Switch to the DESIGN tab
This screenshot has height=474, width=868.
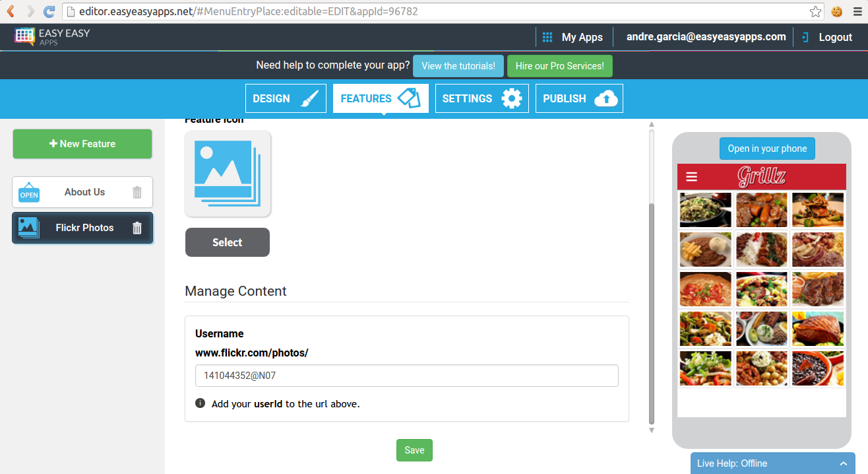[286, 98]
